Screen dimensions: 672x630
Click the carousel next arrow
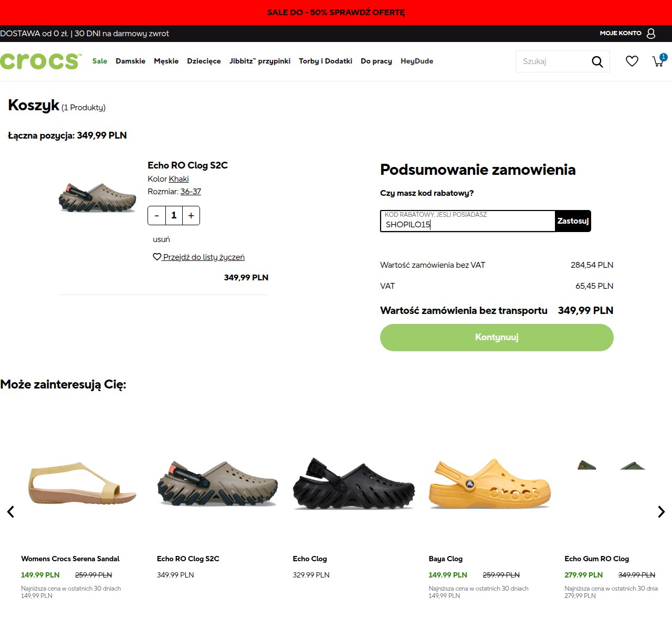point(661,511)
